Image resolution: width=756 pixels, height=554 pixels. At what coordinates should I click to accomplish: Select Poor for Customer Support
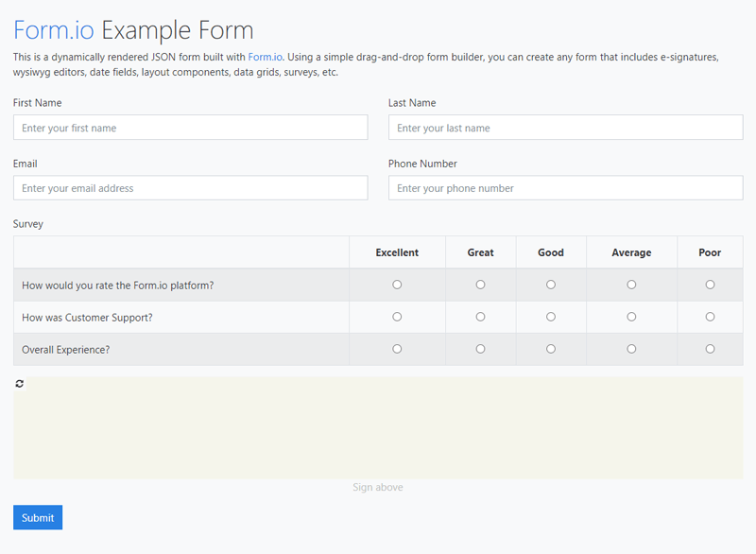coord(710,317)
